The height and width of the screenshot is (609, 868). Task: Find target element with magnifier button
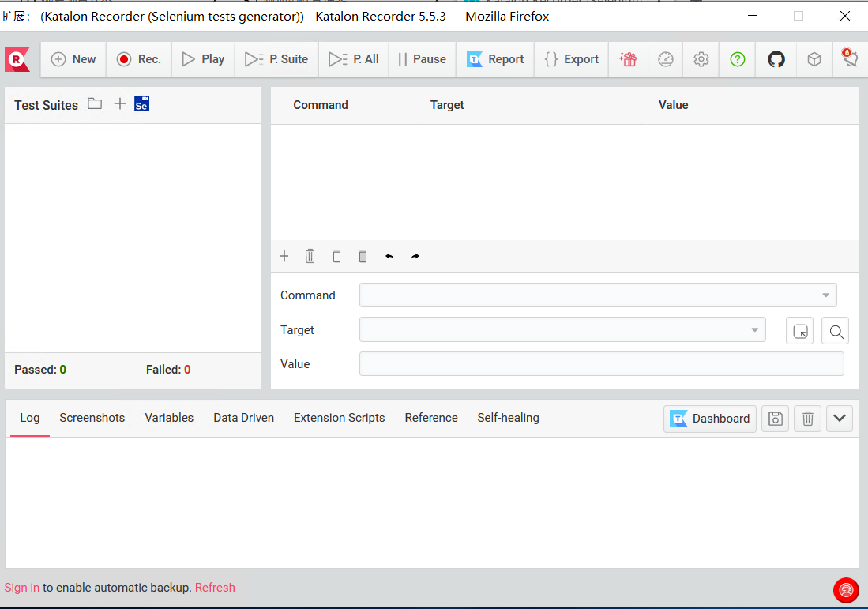[836, 331]
